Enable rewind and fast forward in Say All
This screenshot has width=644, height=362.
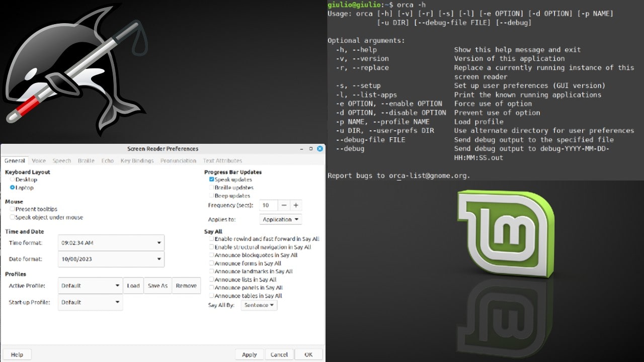264,239
